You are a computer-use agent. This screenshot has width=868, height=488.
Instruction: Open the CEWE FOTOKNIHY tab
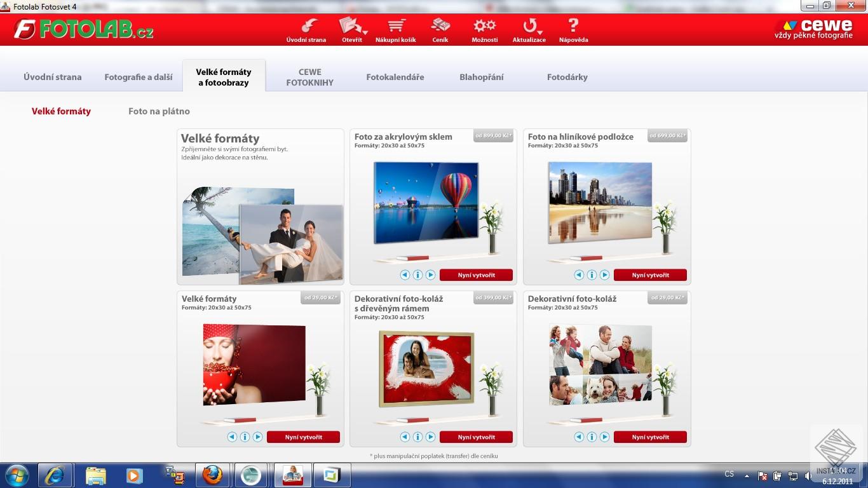[x=310, y=77]
